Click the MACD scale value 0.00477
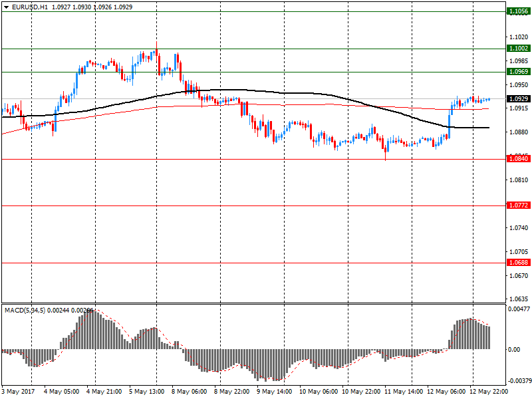Screen dimensions: 532x399 [x=519, y=309]
